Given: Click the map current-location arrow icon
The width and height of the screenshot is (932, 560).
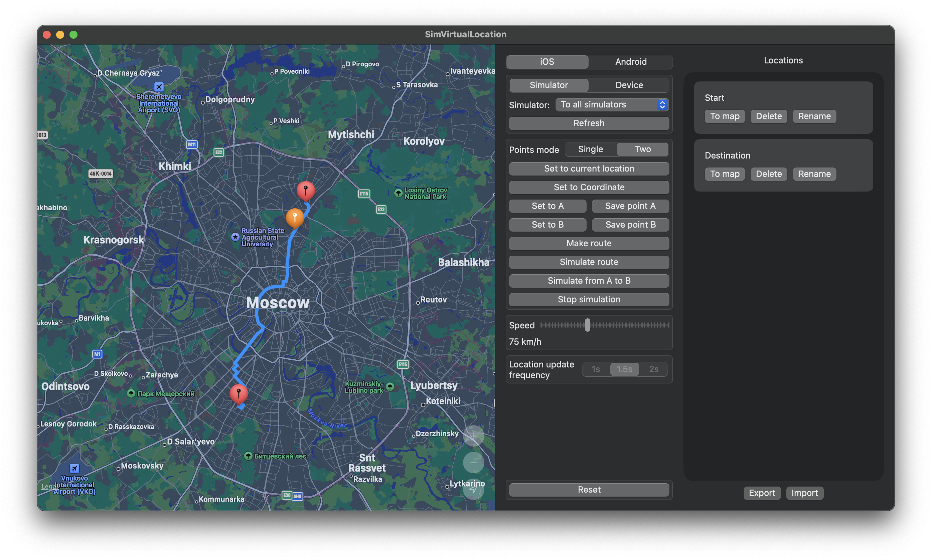Looking at the screenshot, I should (474, 489).
